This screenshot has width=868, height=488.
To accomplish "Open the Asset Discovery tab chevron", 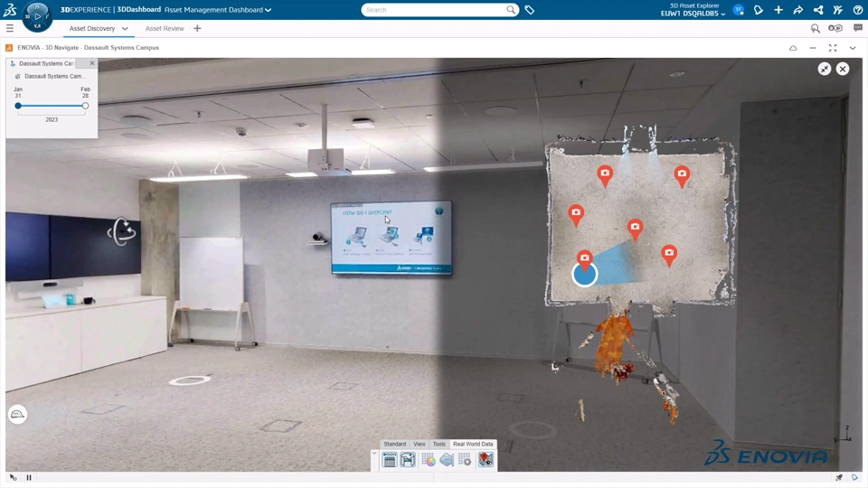I will point(125,28).
